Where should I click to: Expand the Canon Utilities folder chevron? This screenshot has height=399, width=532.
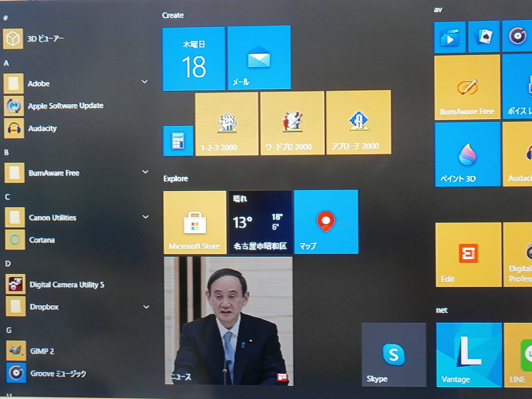[x=145, y=216]
